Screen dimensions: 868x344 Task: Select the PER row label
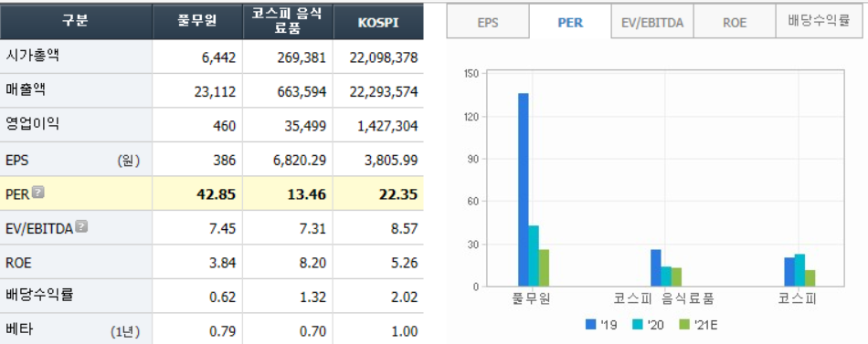click(x=17, y=194)
